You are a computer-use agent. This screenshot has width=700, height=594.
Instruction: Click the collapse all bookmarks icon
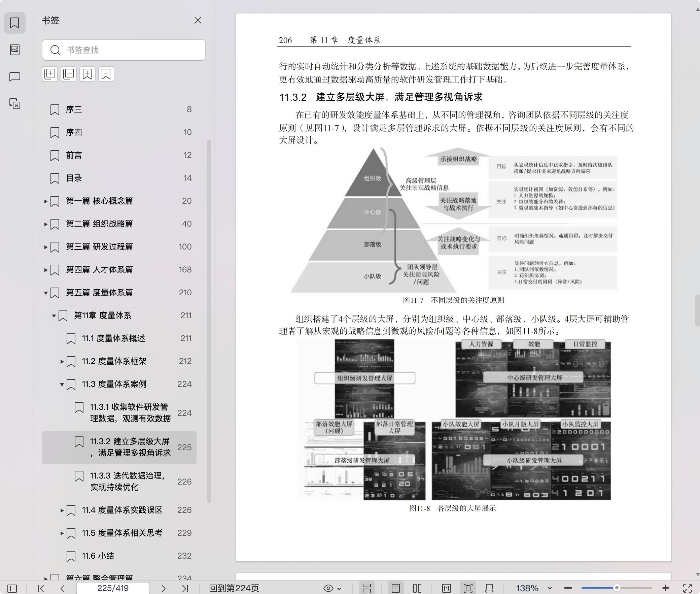tap(69, 74)
